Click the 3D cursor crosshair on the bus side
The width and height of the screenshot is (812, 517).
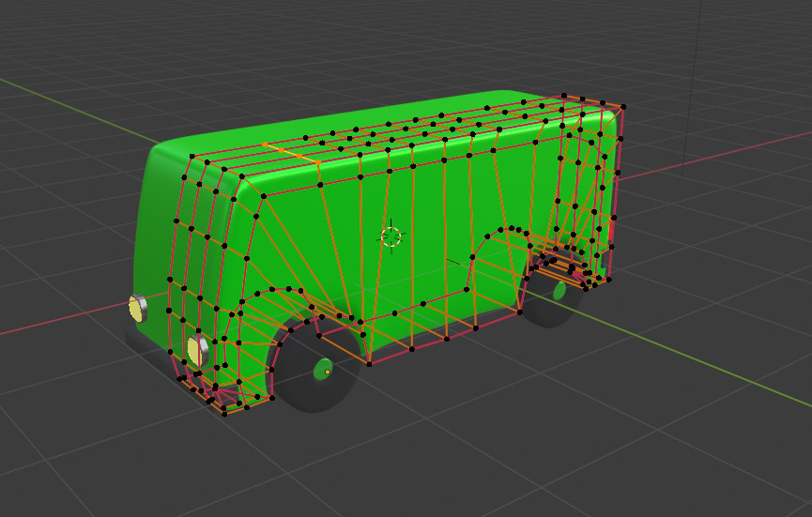(x=391, y=236)
